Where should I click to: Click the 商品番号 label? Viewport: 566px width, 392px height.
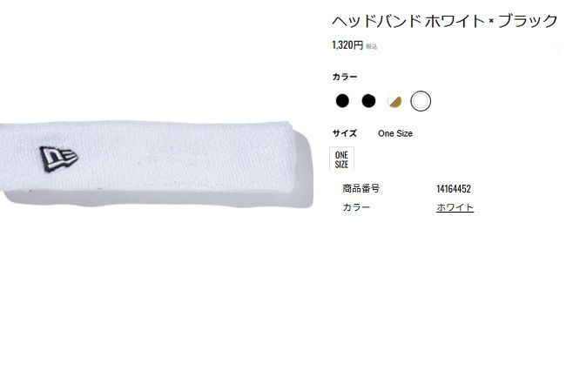click(361, 188)
